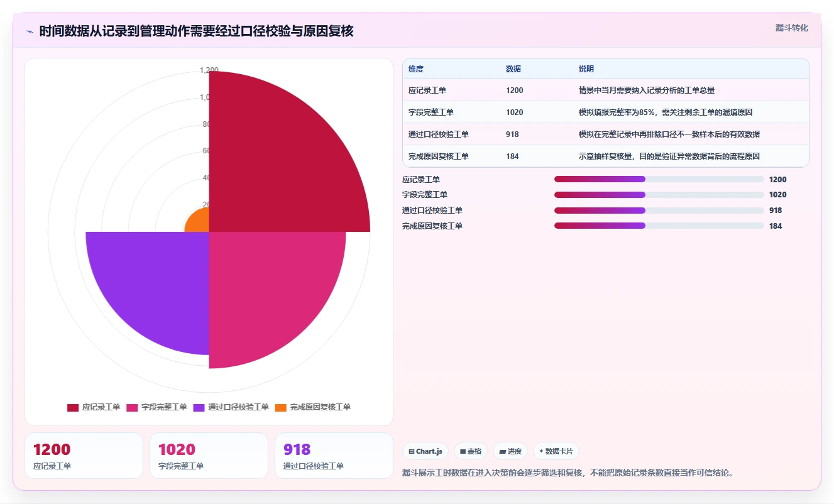Image resolution: width=834 pixels, height=504 pixels.
Task: Select 完成原因复核工单 cell in the table
Action: click(439, 156)
